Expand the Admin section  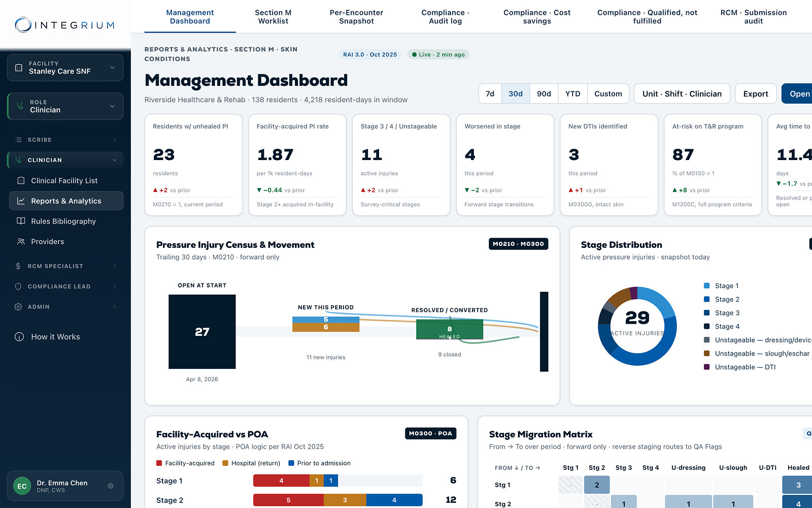click(x=65, y=307)
